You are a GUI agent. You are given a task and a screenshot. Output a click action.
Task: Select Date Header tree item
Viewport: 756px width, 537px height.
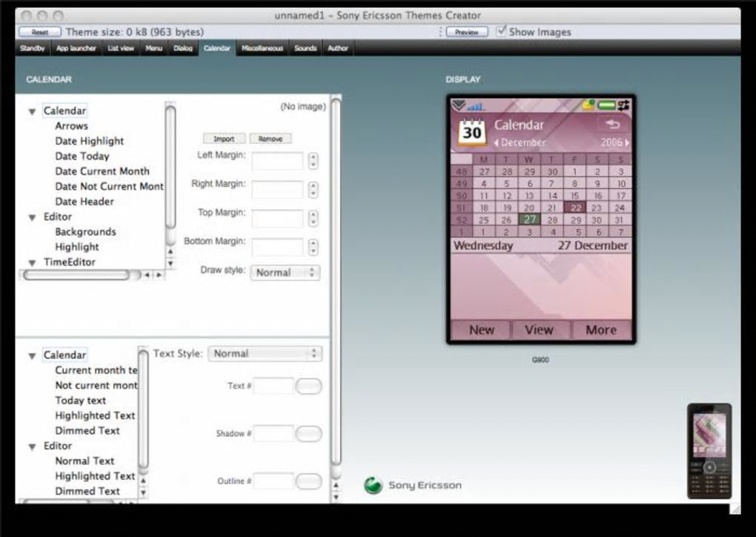(84, 202)
